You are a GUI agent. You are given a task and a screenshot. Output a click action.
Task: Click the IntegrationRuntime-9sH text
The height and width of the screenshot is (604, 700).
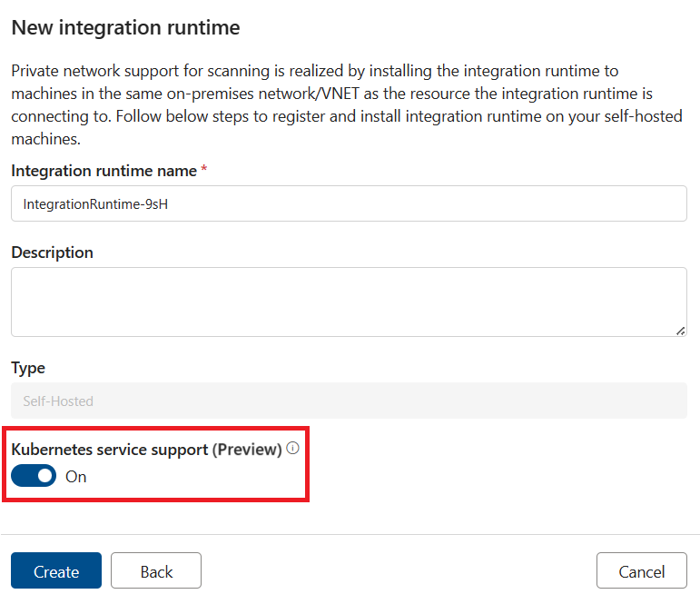pos(95,204)
